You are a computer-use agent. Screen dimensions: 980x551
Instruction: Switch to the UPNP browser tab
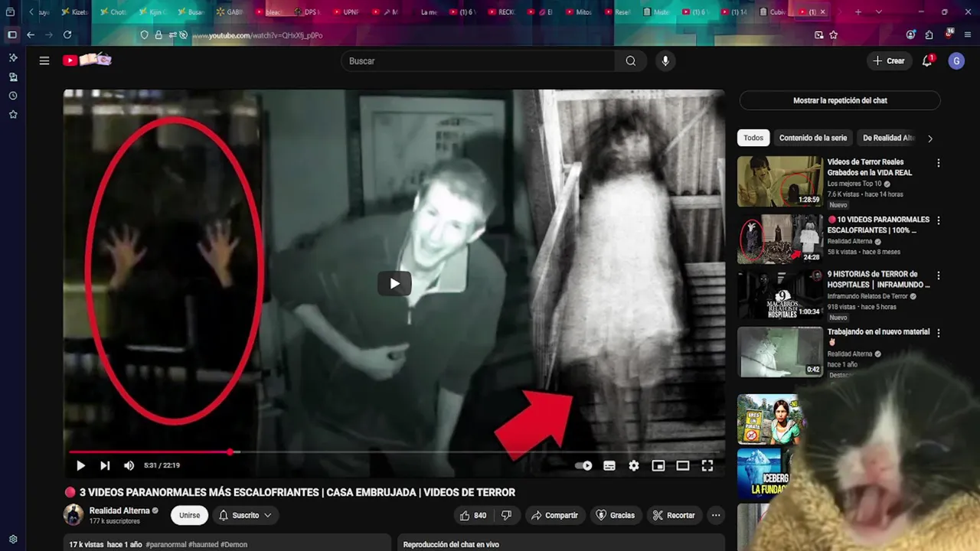[x=345, y=11]
